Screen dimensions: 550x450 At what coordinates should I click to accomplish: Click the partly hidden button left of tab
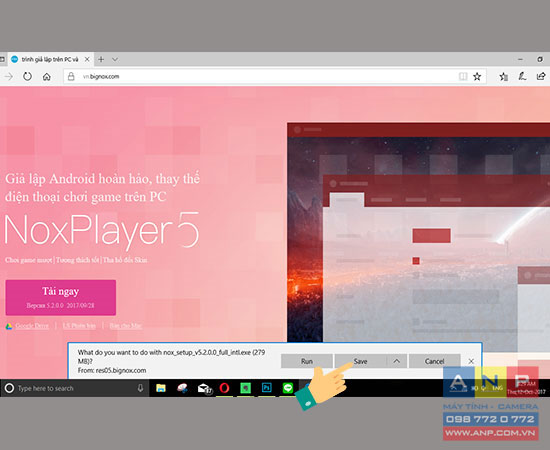2,59
